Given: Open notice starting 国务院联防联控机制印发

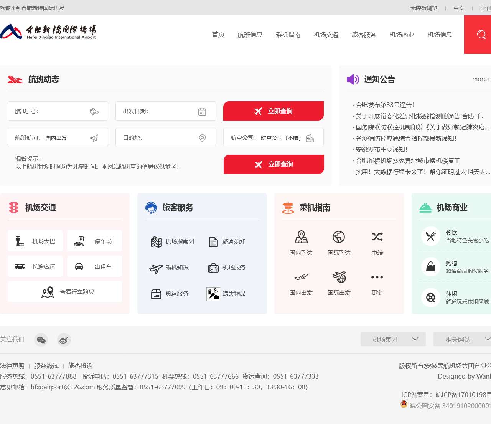Looking at the screenshot, I should pyautogui.click(x=421, y=127).
